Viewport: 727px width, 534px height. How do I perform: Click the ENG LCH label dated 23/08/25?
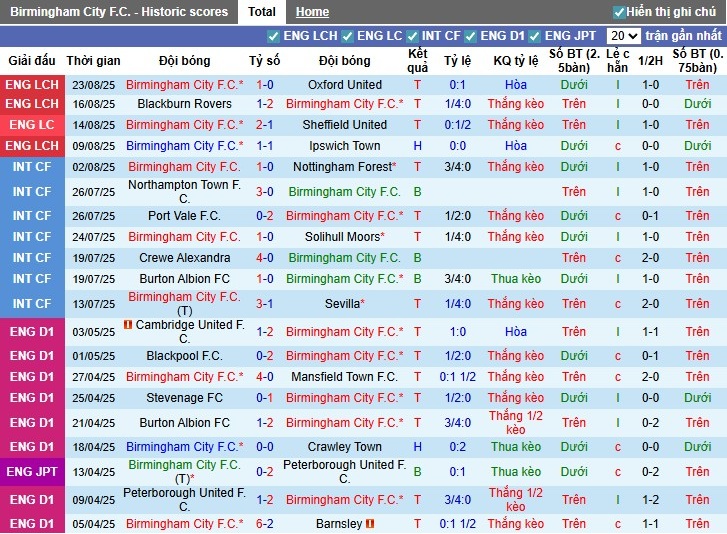tap(32, 85)
